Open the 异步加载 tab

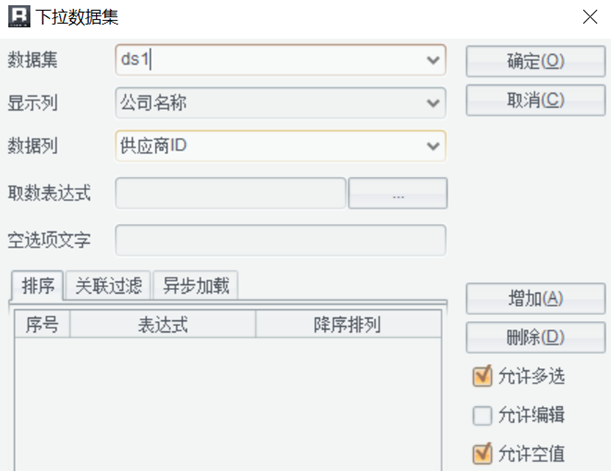196,286
